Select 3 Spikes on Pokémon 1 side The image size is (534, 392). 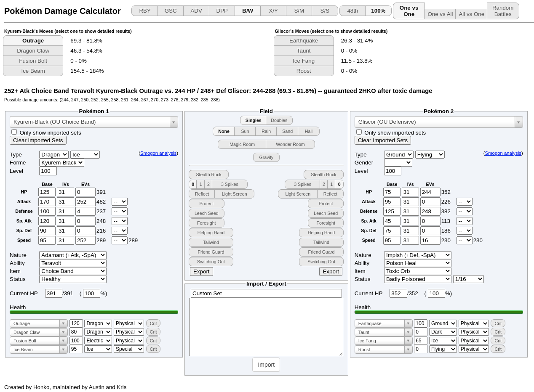pos(230,184)
